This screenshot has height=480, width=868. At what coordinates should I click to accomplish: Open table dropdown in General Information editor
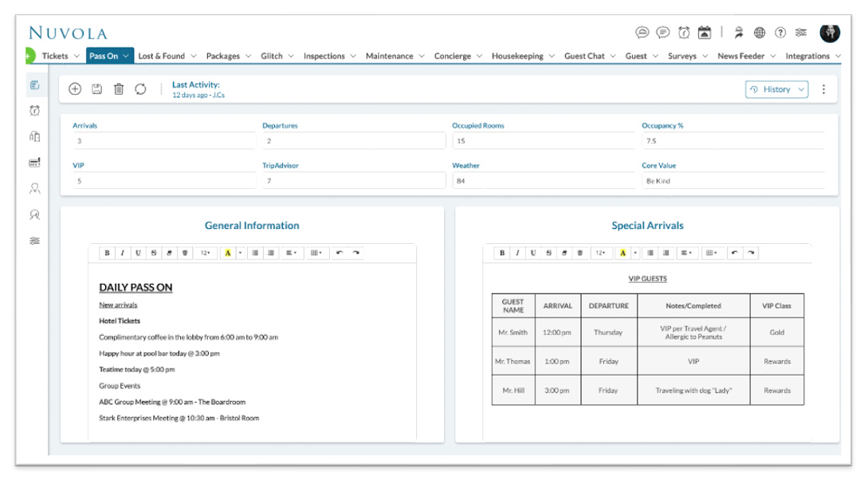[x=316, y=253]
